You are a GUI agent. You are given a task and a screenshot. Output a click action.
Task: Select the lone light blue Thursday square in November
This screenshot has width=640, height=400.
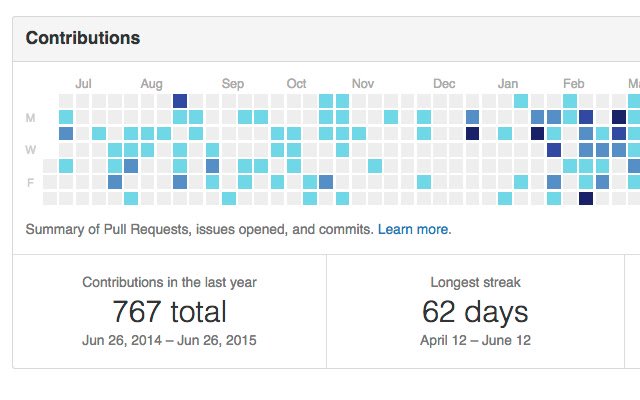click(x=375, y=166)
